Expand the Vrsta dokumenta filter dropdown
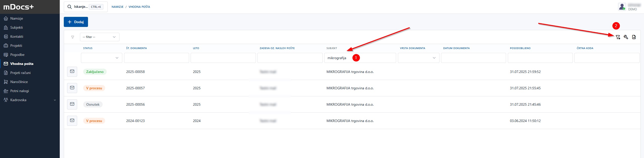This screenshot has width=644, height=158. tap(418, 58)
